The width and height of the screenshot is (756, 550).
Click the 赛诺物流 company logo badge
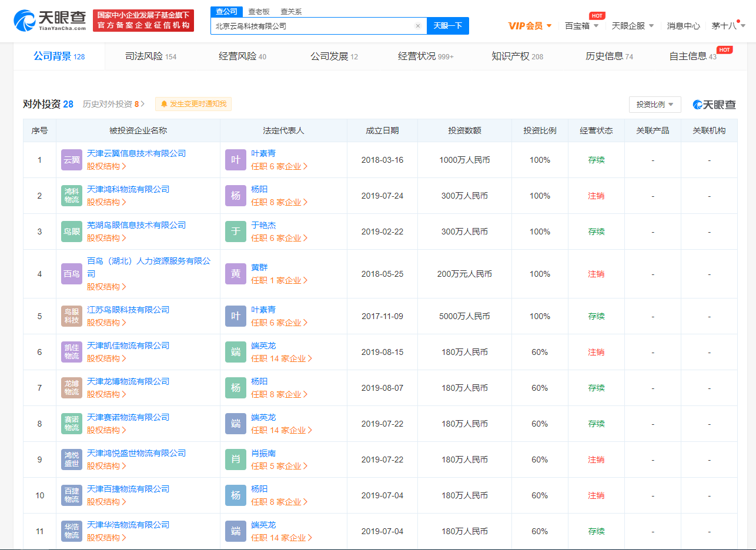tap(72, 424)
